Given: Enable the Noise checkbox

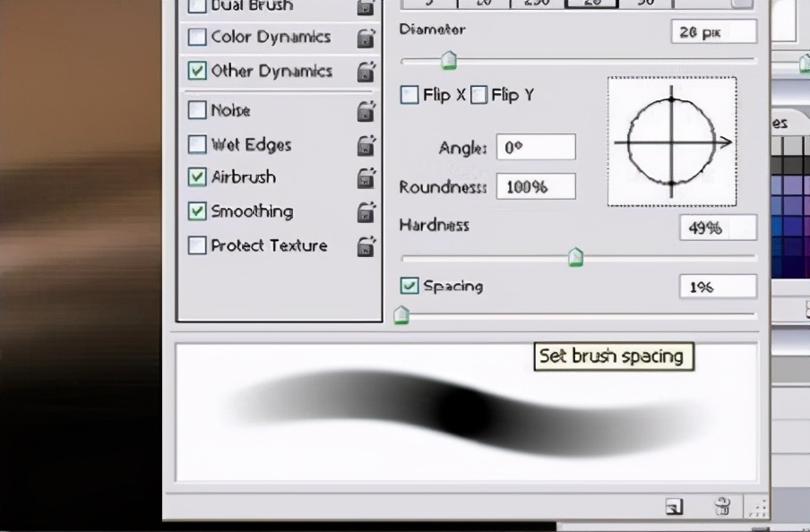Looking at the screenshot, I should [x=197, y=109].
